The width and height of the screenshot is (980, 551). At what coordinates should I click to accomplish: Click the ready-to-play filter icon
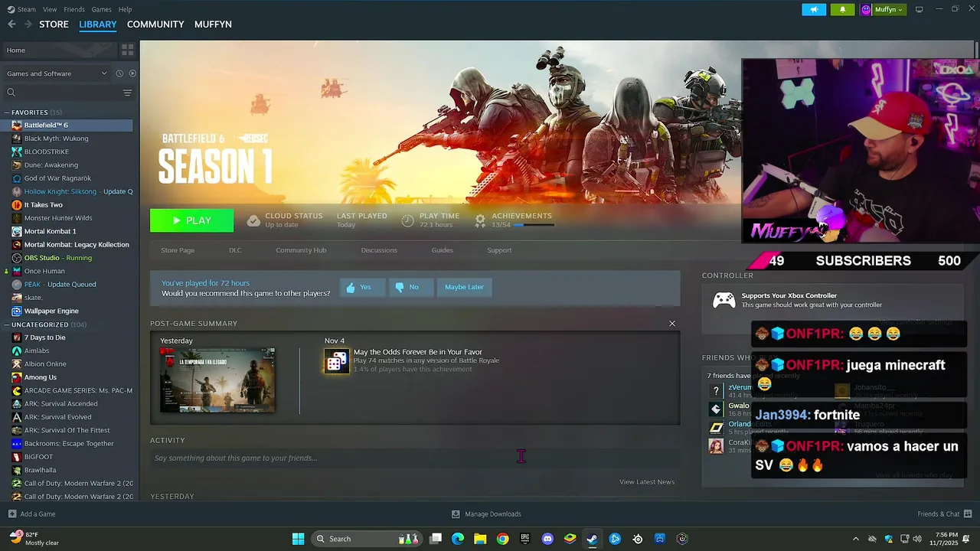pyautogui.click(x=132, y=73)
